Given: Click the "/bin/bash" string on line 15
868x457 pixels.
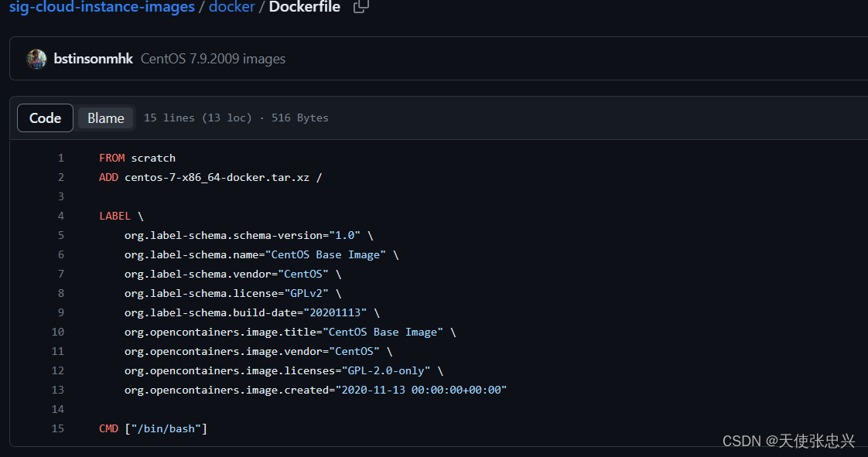Looking at the screenshot, I should 166,429.
